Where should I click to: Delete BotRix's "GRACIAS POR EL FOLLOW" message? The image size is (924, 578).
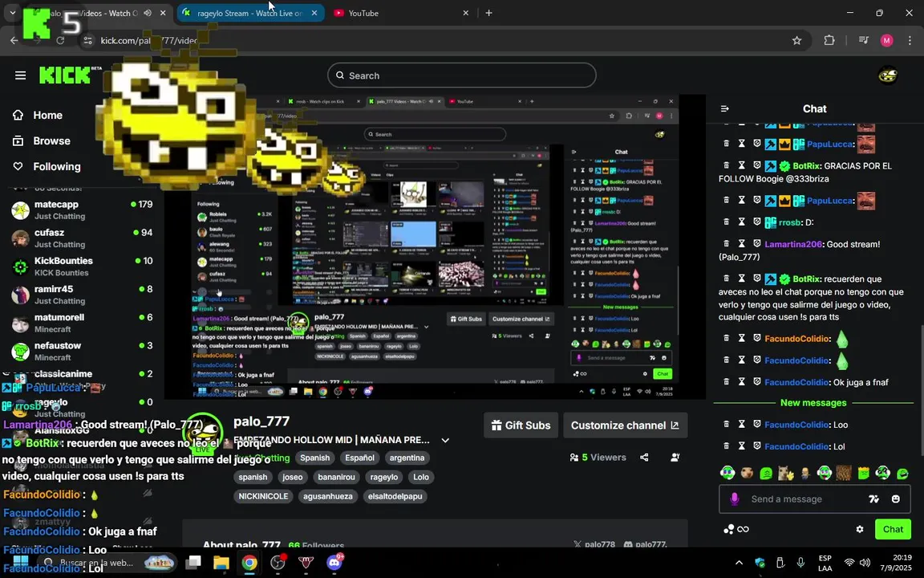(726, 165)
